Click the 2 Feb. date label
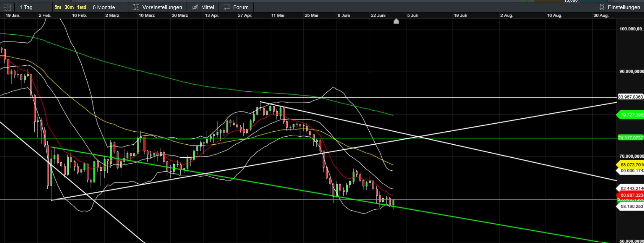This screenshot has width=644, height=243. coord(45,15)
